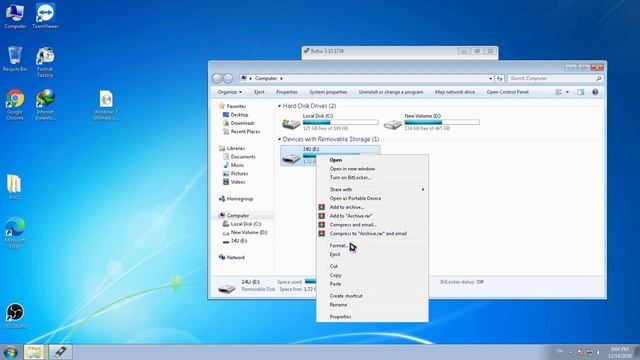The height and width of the screenshot is (360, 640).
Task: Choose Compress and email option
Action: (x=372, y=225)
